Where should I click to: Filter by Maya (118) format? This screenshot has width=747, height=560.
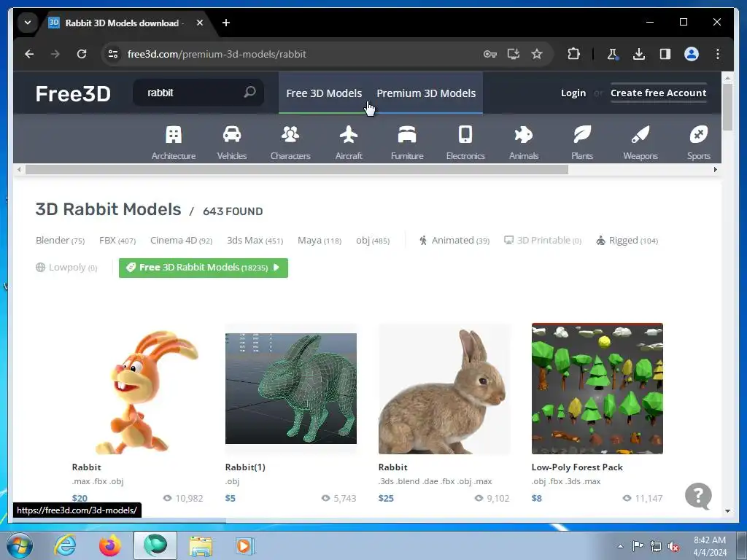click(320, 241)
